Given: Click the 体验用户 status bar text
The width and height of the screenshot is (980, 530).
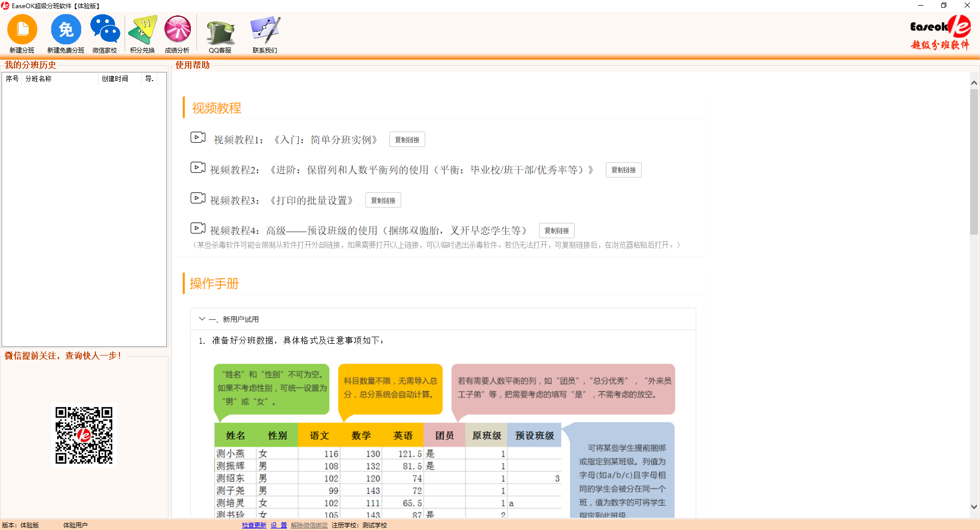Looking at the screenshot, I should point(76,525).
